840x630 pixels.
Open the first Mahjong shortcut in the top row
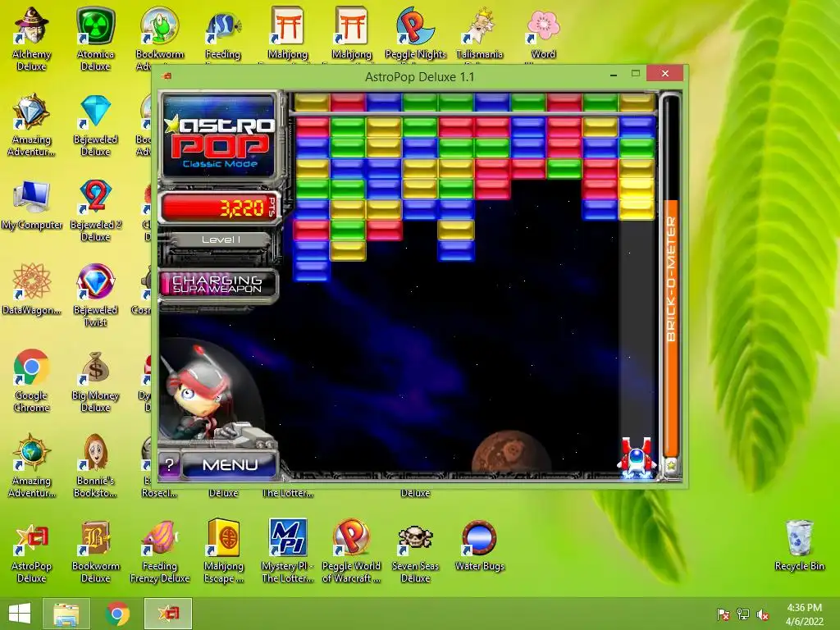288,33
